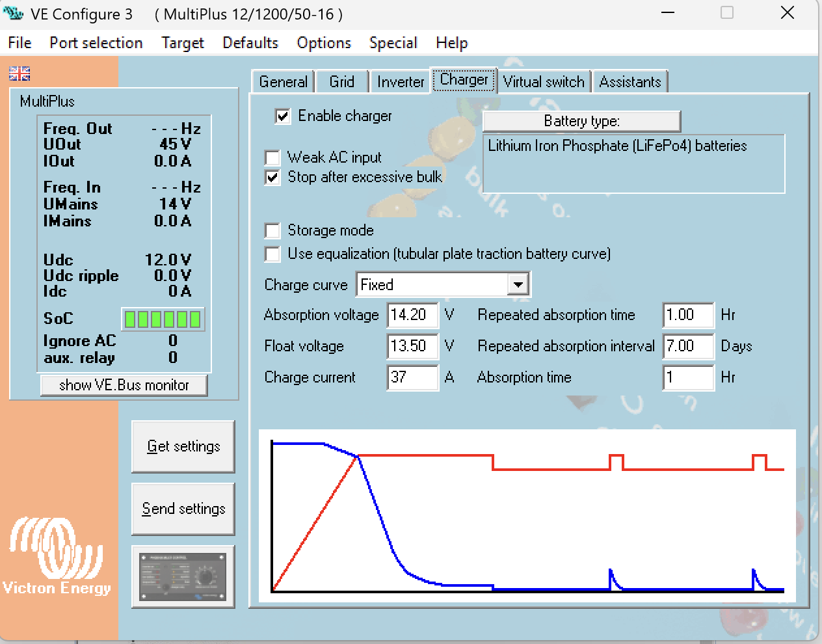This screenshot has width=822, height=644.
Task: Click the VE Configure title bar app icon
Action: [x=13, y=13]
